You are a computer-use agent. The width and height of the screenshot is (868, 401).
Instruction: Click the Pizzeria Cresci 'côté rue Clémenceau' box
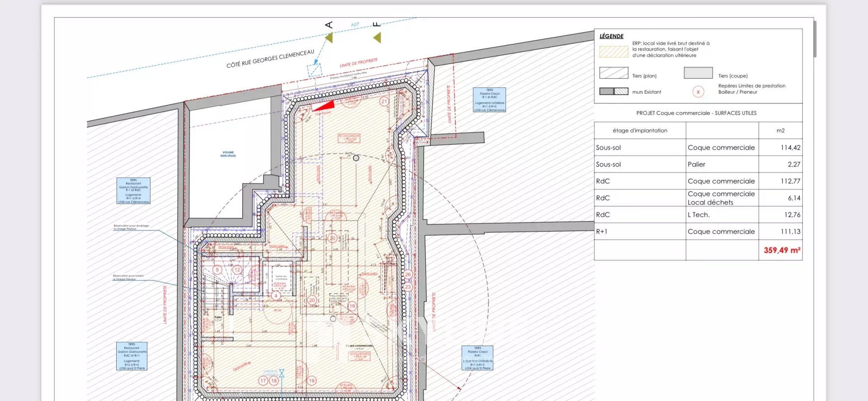pos(490,100)
